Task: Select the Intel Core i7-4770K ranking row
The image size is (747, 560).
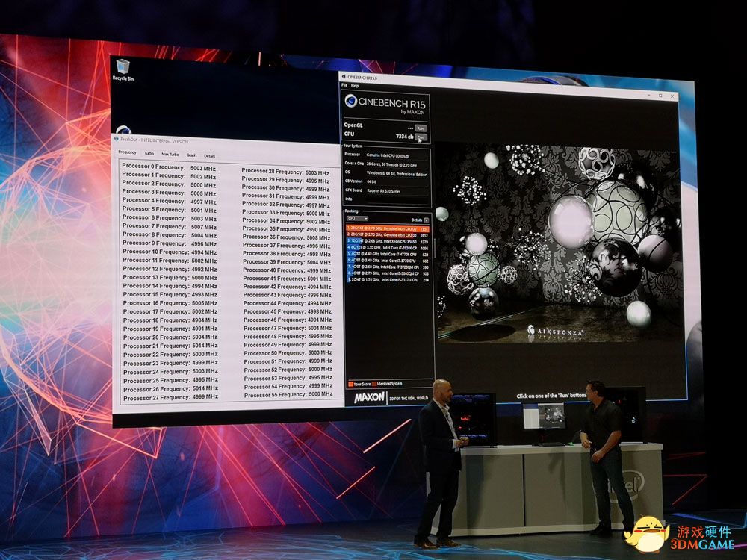Action: (x=387, y=255)
